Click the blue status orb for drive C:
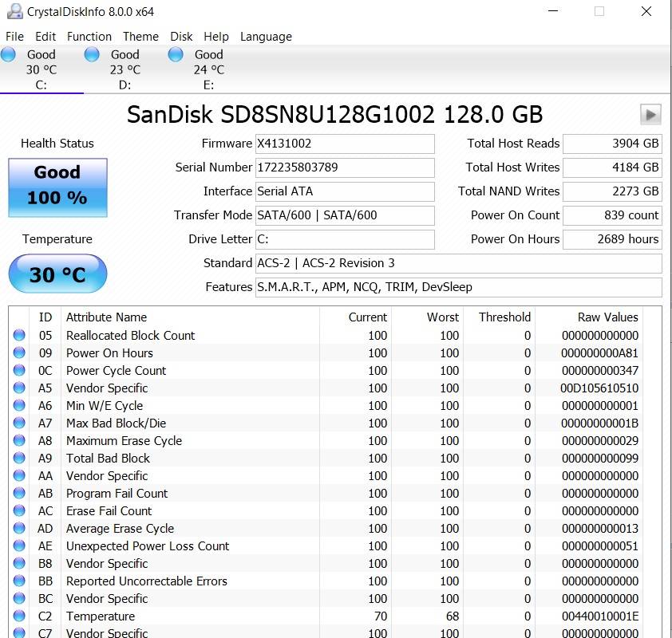 pyautogui.click(x=9, y=54)
